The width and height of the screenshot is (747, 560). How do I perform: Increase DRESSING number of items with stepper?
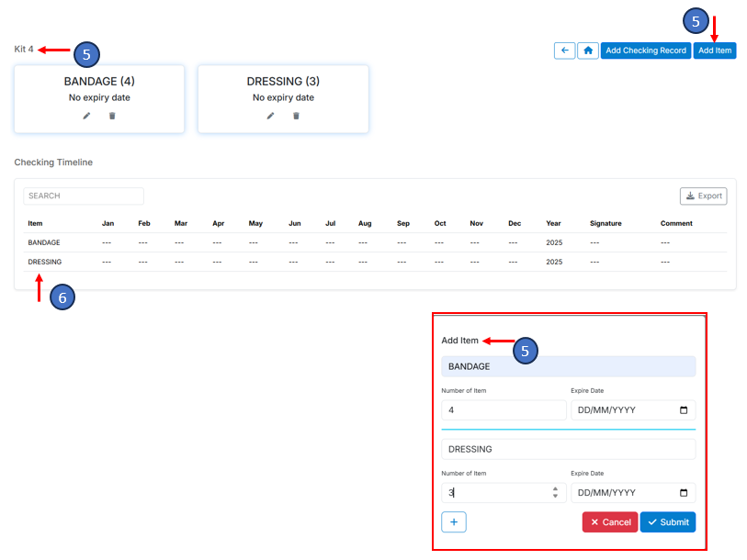coord(555,489)
